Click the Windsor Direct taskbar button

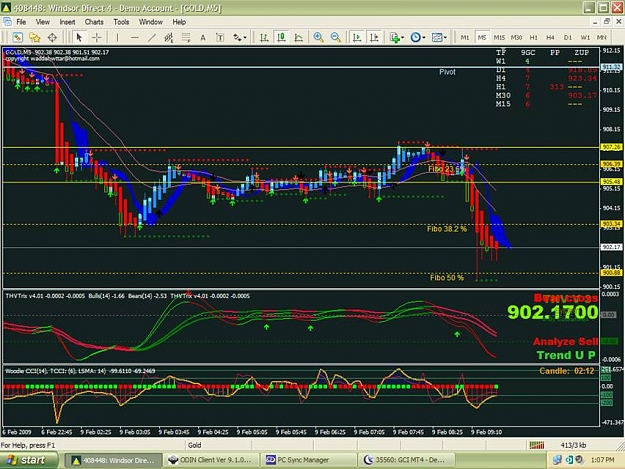(113, 460)
